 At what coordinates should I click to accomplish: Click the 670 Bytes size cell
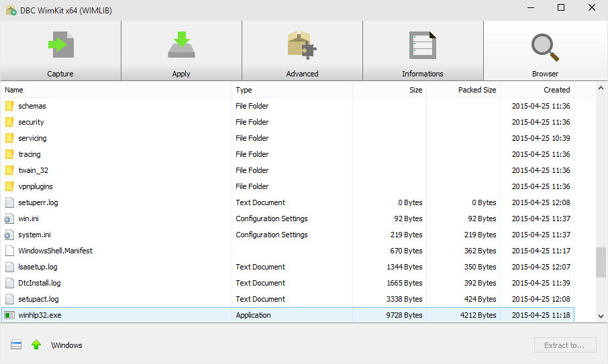tap(406, 251)
